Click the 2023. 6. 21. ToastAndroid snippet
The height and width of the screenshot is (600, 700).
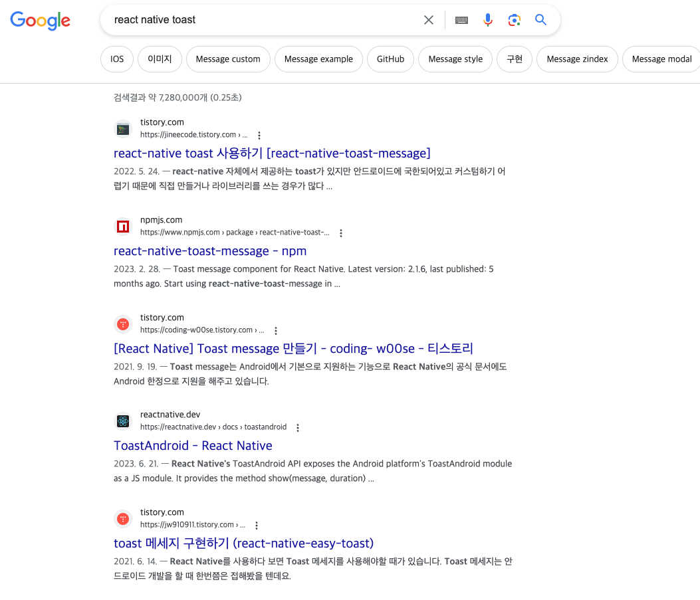(x=312, y=470)
